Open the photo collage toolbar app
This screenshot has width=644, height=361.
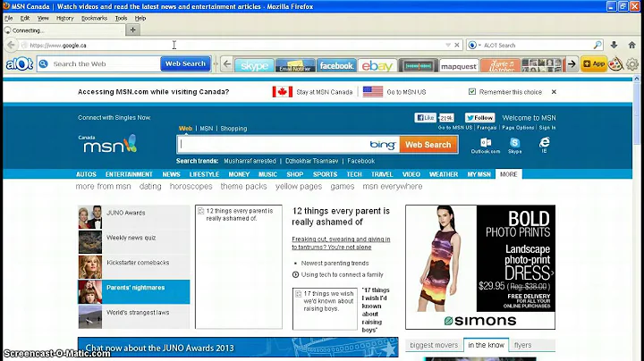point(541,65)
